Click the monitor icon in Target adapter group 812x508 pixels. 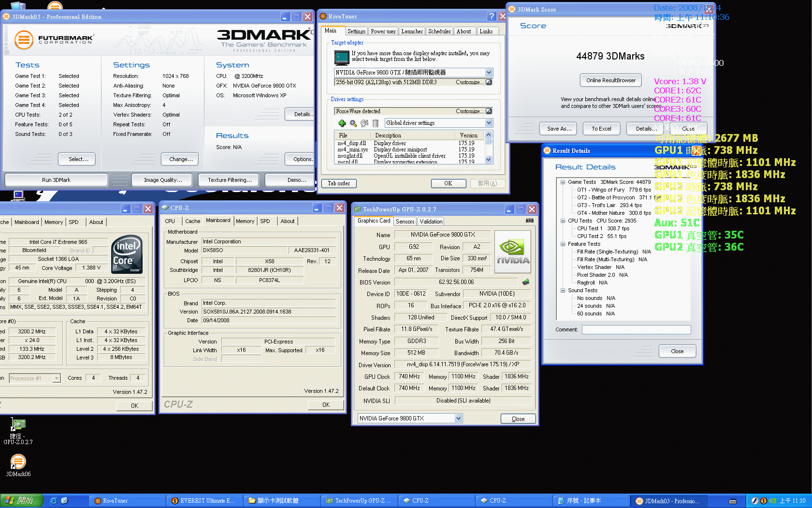tap(342, 58)
